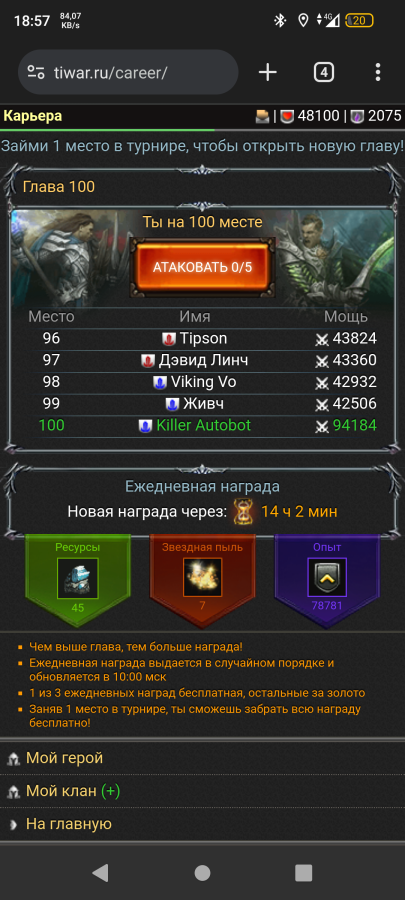Viewport: 405px width, 900px height.
Task: Open Killer Autobot profile link
Action: 204,425
